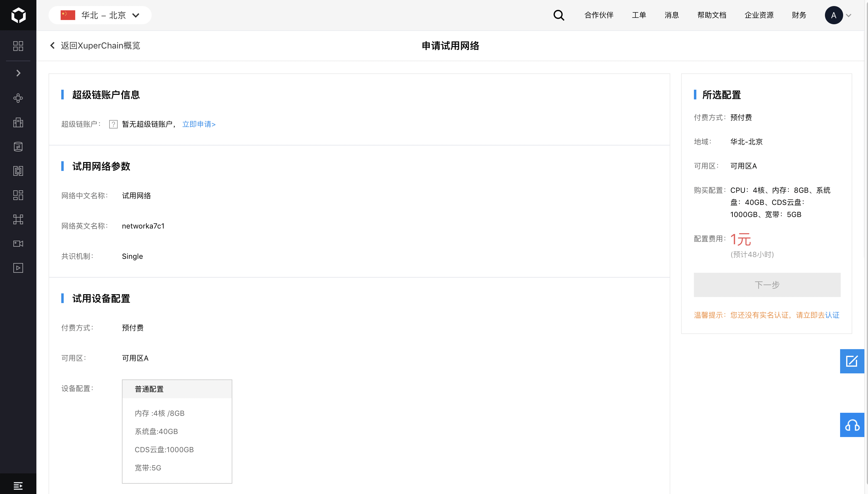The image size is (868, 494).
Task: Open the 合作伙伴 menu item
Action: tap(599, 15)
